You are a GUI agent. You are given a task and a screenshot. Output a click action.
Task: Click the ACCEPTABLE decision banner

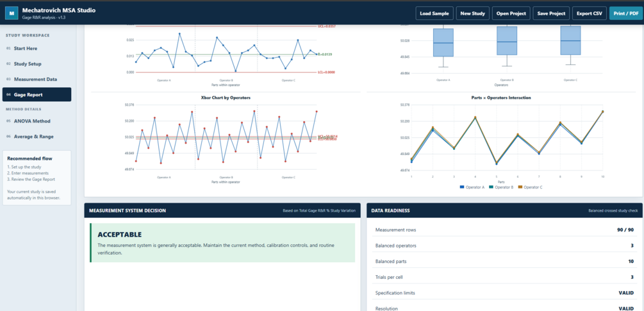[222, 243]
